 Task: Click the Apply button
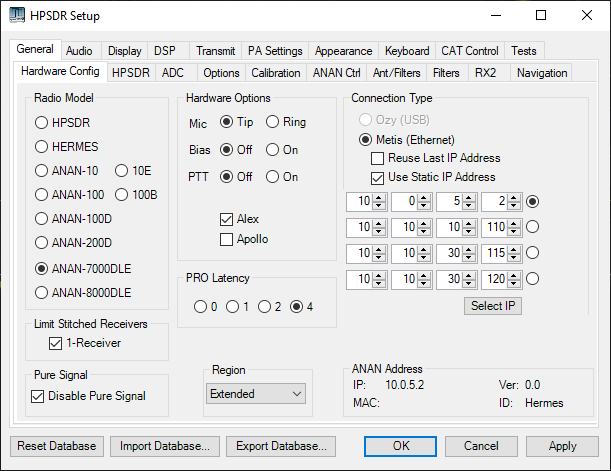pos(562,446)
